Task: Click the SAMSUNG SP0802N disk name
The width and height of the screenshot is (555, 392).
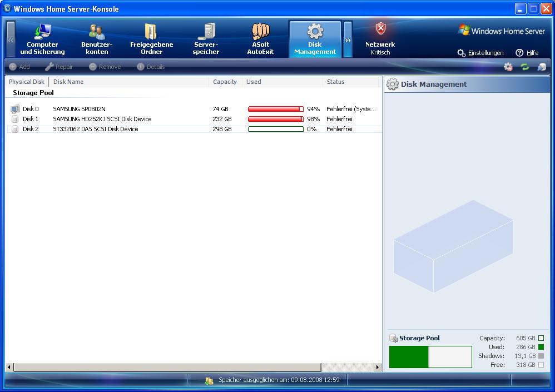Action: [80, 109]
